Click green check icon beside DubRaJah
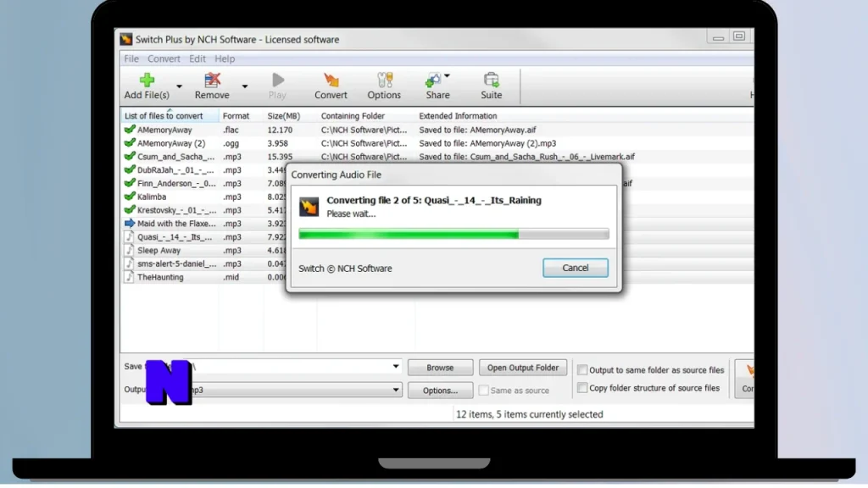 pyautogui.click(x=130, y=169)
